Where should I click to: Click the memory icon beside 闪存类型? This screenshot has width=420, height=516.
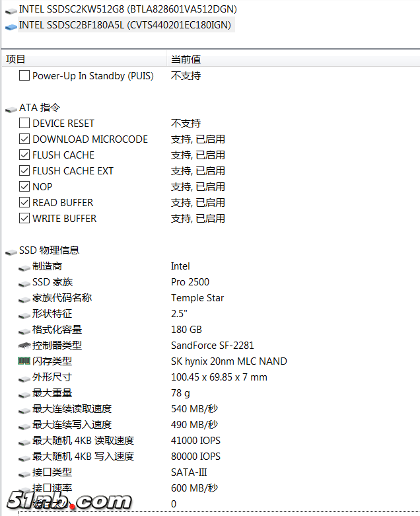point(24,361)
